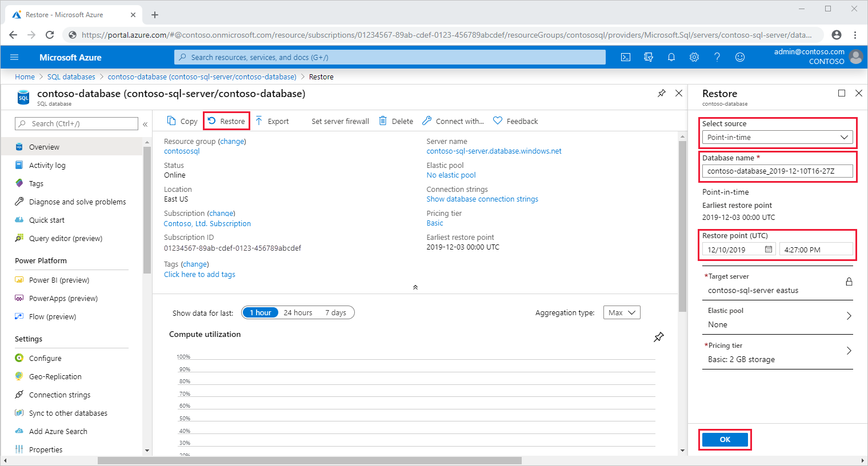This screenshot has width=868, height=466.
Task: Pin the Compute utilization chart
Action: pos(659,337)
